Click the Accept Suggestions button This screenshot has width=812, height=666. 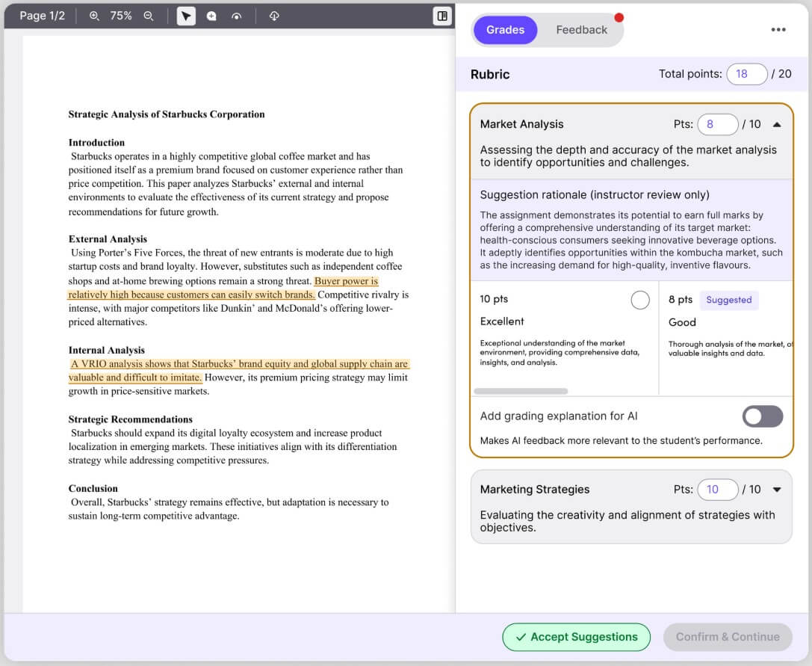click(576, 637)
